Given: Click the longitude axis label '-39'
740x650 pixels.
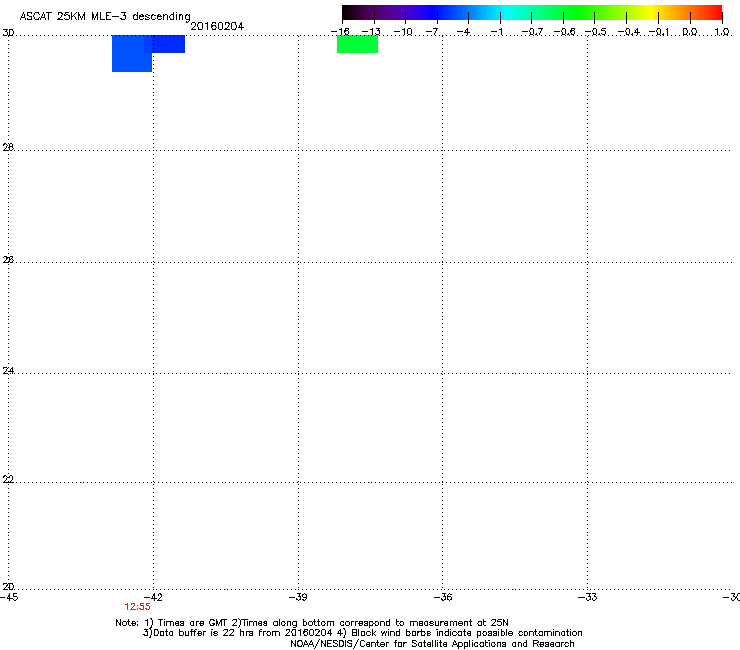Looking at the screenshot, I should click(x=298, y=597).
